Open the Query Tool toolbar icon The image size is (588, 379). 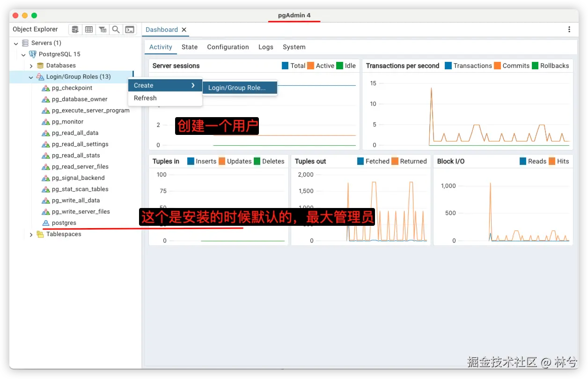75,30
